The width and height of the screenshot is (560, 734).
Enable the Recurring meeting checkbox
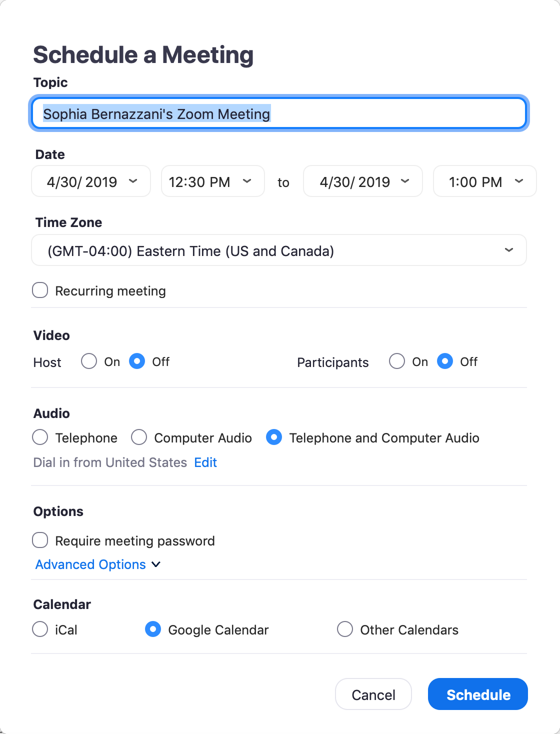point(40,290)
